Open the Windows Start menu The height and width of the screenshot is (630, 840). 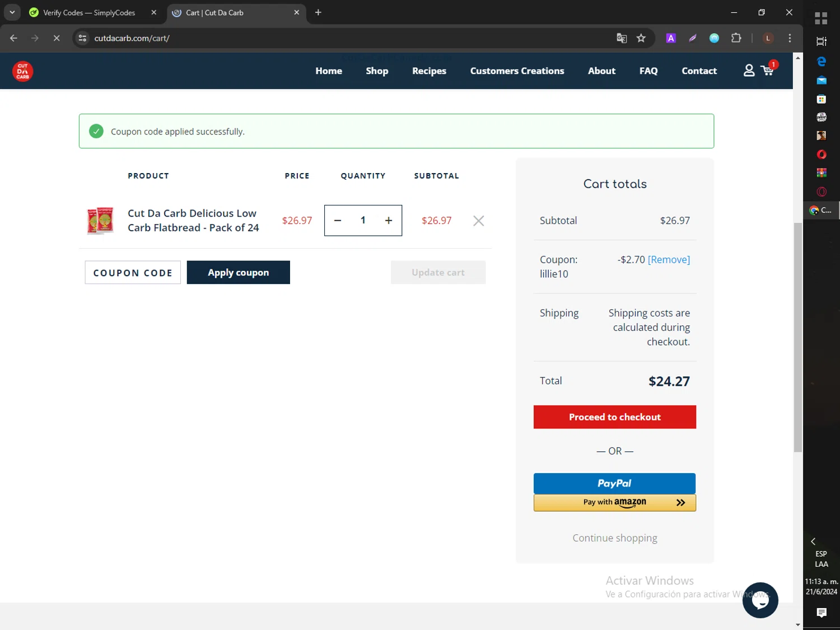[x=822, y=18]
